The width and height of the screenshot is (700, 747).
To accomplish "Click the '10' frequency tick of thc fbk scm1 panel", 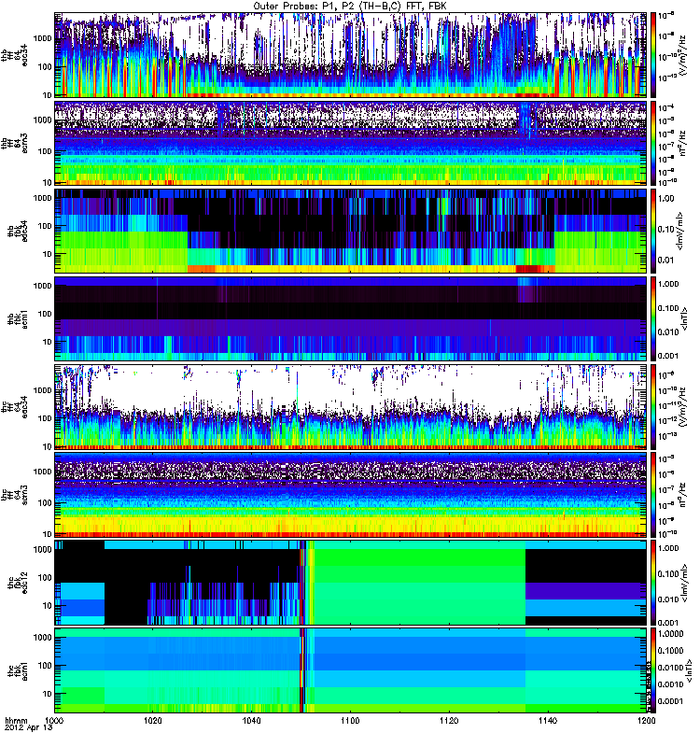I will (48, 694).
